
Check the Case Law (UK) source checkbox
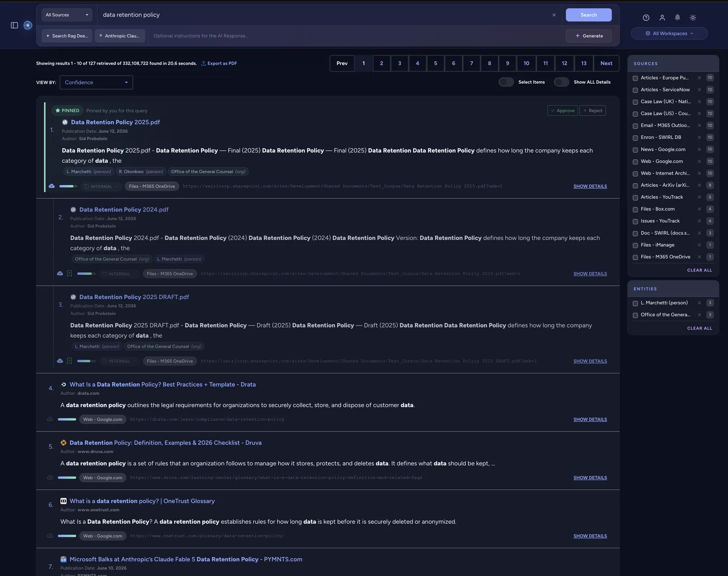tap(635, 102)
